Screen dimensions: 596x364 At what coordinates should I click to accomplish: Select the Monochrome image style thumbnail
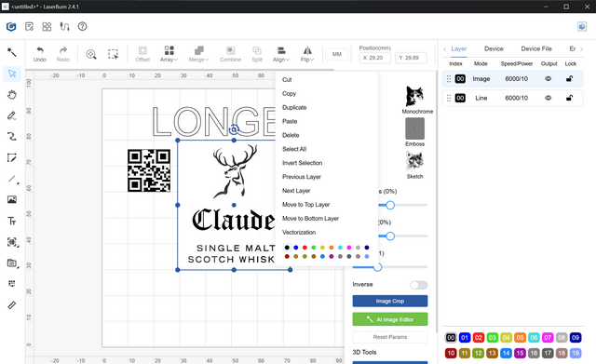(415, 97)
